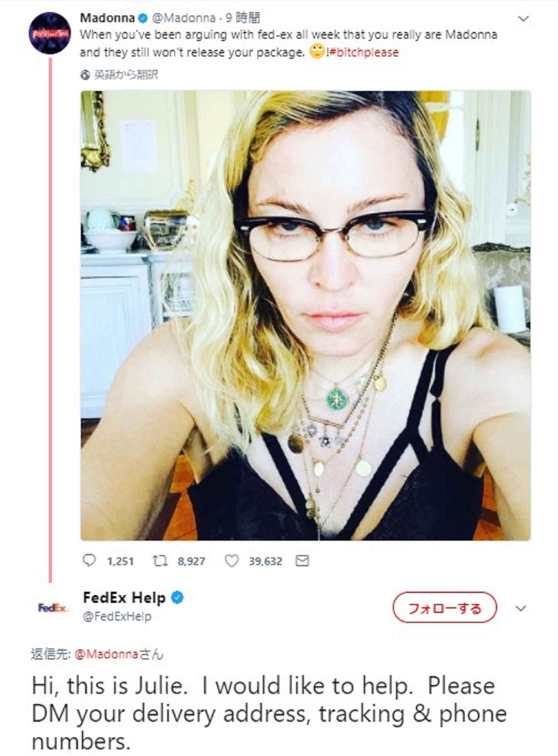Click Madonna's profile avatar

pos(50,33)
